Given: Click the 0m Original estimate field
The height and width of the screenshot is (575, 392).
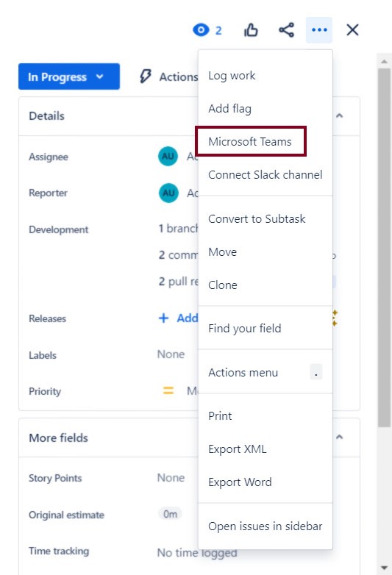Looking at the screenshot, I should (170, 514).
